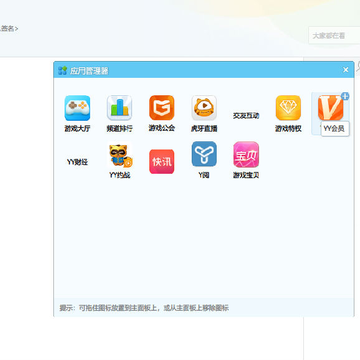Screen dimensions: 360x360
Task: Click the 应用管理器 title bar logo
Action: click(x=62, y=70)
